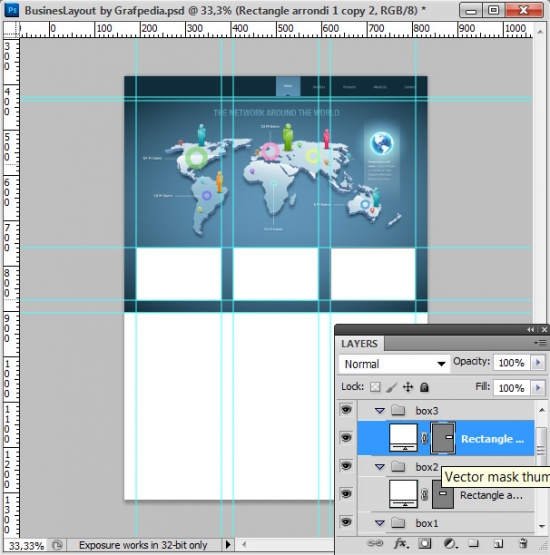The image size is (550, 555).
Task: Click the status bar preview icon beside 33,33%
Action: tap(57, 545)
